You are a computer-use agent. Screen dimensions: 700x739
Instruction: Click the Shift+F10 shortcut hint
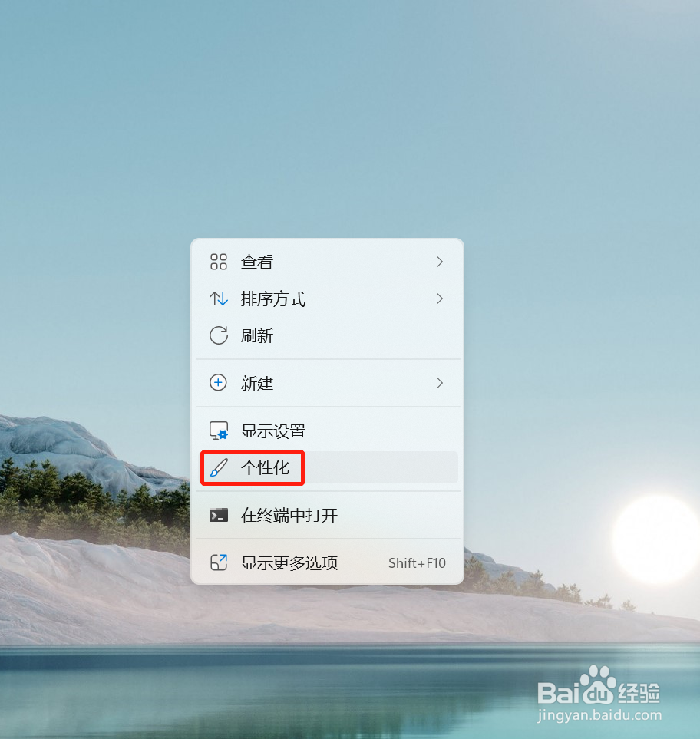coord(418,563)
